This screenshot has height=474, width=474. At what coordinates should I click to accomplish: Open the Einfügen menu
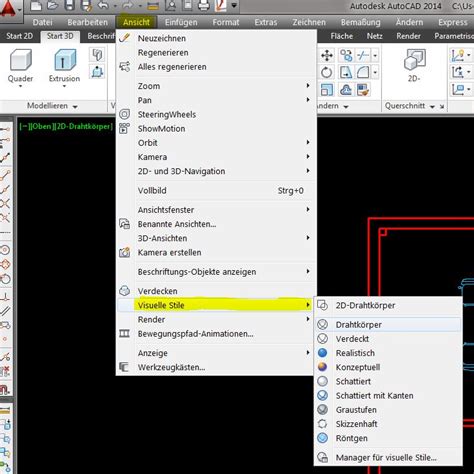click(x=181, y=22)
